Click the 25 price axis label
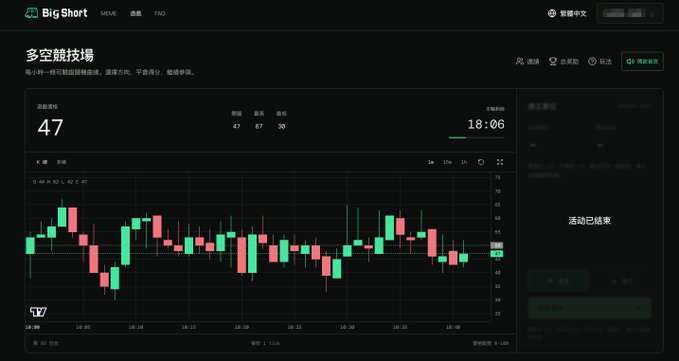Viewport: 679px width, 361px height. pyautogui.click(x=498, y=313)
